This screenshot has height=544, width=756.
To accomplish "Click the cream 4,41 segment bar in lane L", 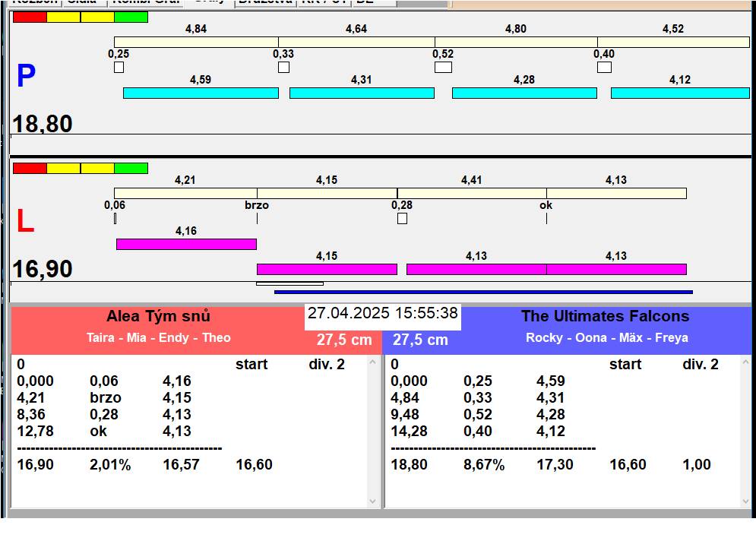I will (471, 193).
